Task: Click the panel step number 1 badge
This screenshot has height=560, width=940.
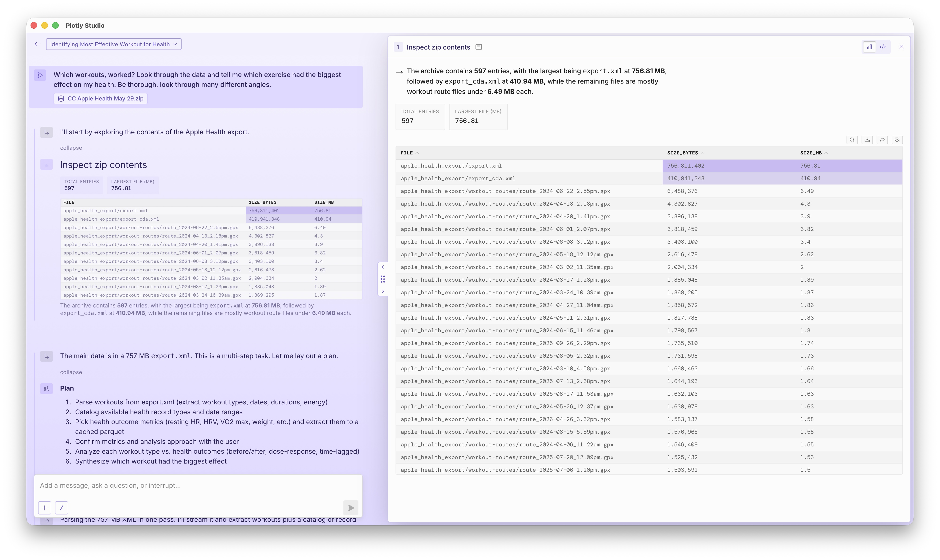Action: 398,47
